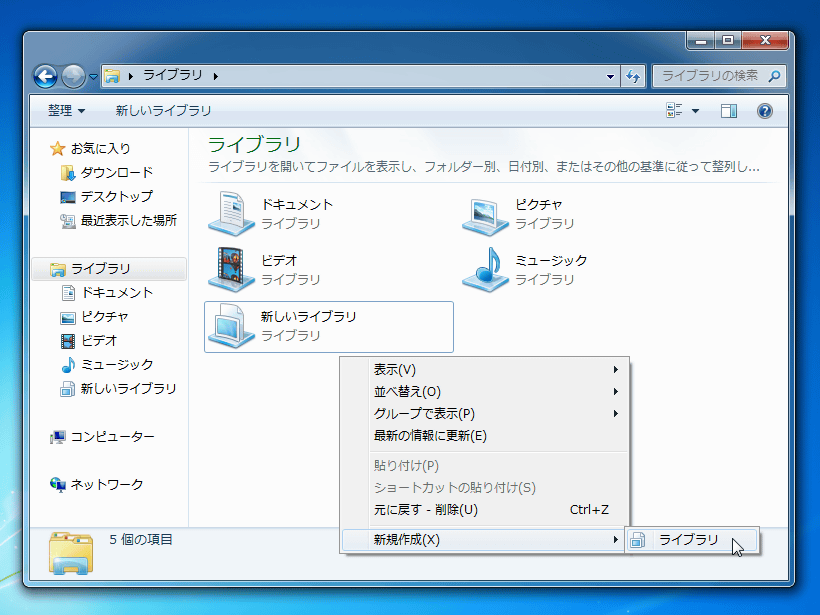
Task: Click the 新しいライブラリ toolbar button
Action: (x=163, y=110)
